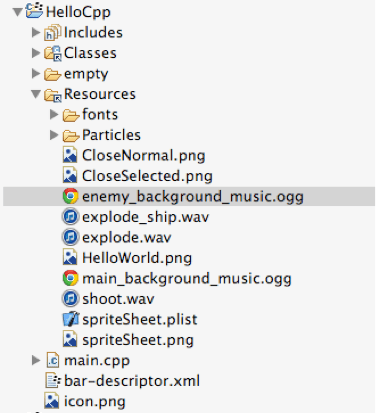
Task: Select the HelloCpp project label
Action: 78,12
